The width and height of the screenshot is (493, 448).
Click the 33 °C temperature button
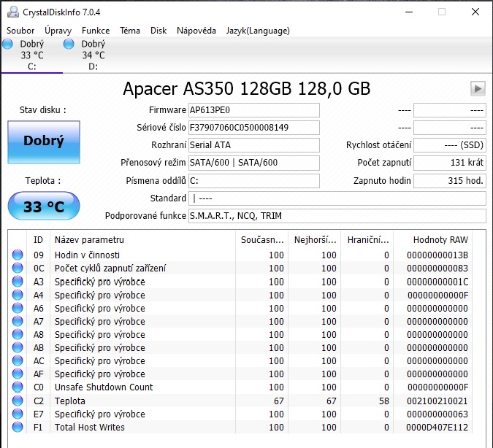tap(44, 206)
